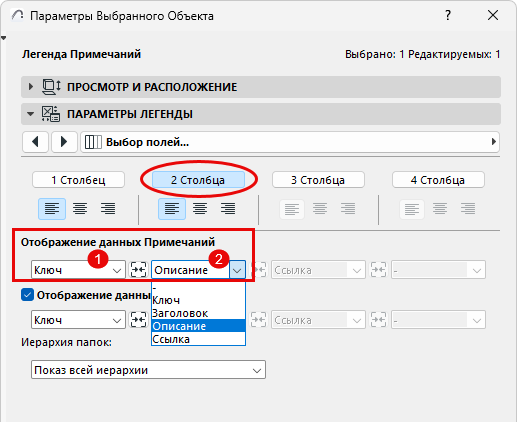517x422 pixels.
Task: Align column 4 text right
Action: 468,209
